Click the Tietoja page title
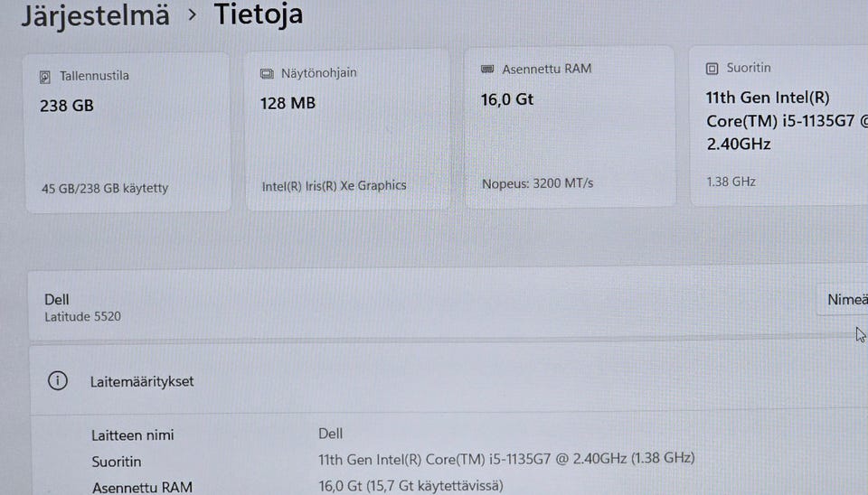The height and width of the screenshot is (495, 868). click(259, 14)
